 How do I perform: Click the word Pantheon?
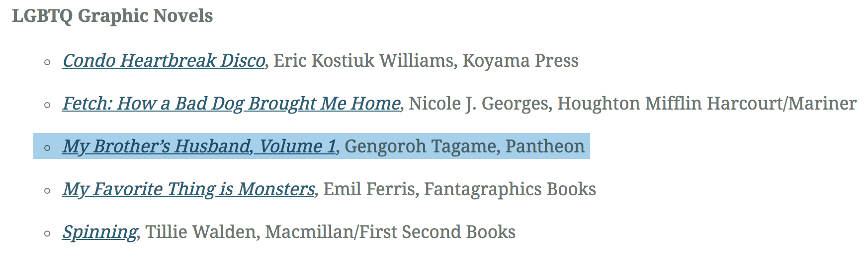[545, 146]
